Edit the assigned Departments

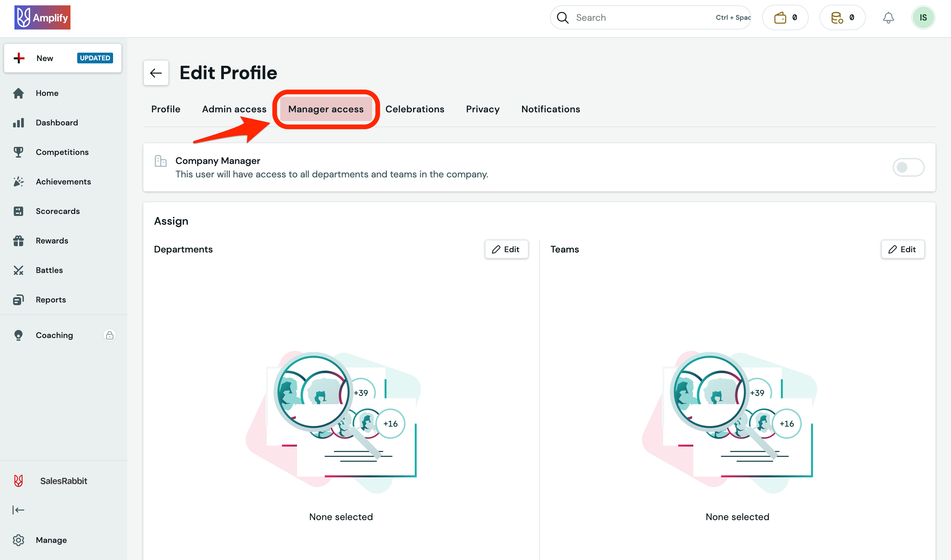coord(506,249)
